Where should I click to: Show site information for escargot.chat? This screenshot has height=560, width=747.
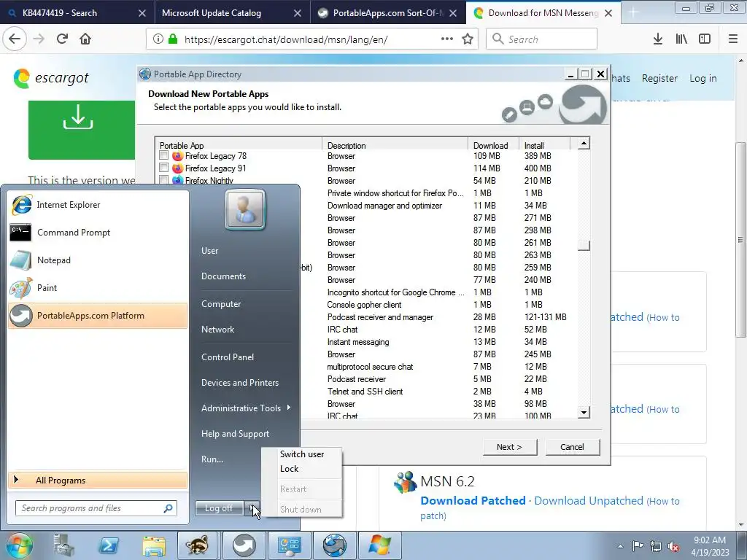point(158,39)
